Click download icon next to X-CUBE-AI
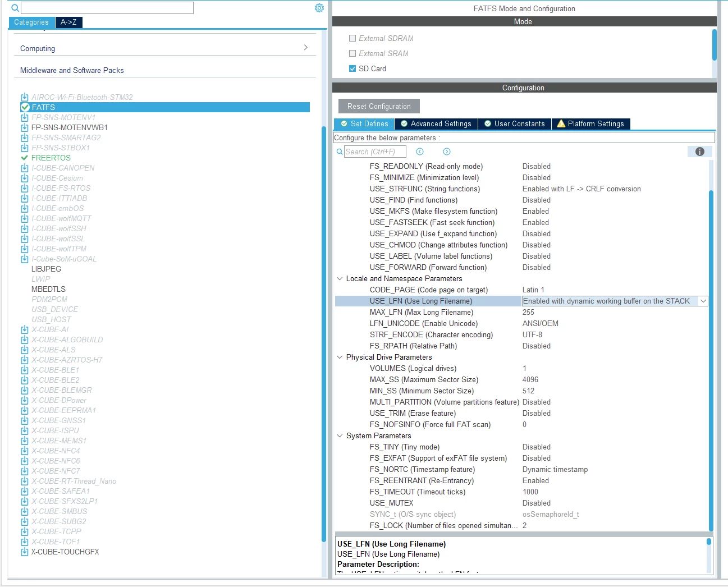 25,329
